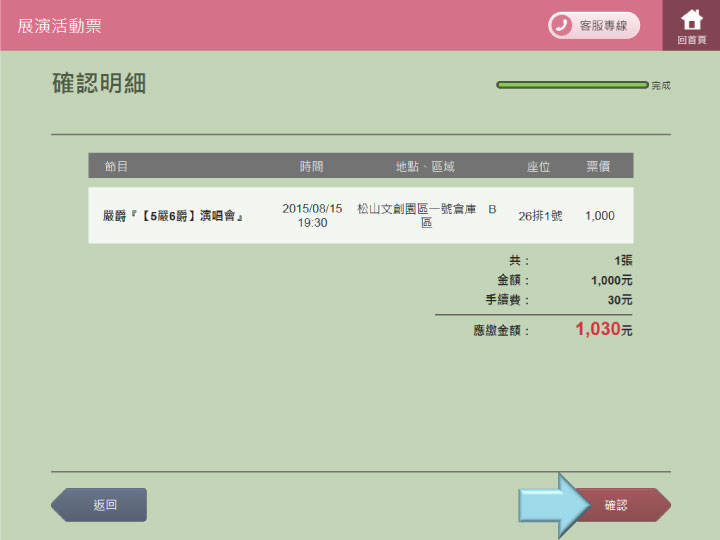The width and height of the screenshot is (720, 540).
Task: Click the green 完成 progress bar
Action: [x=572, y=85]
